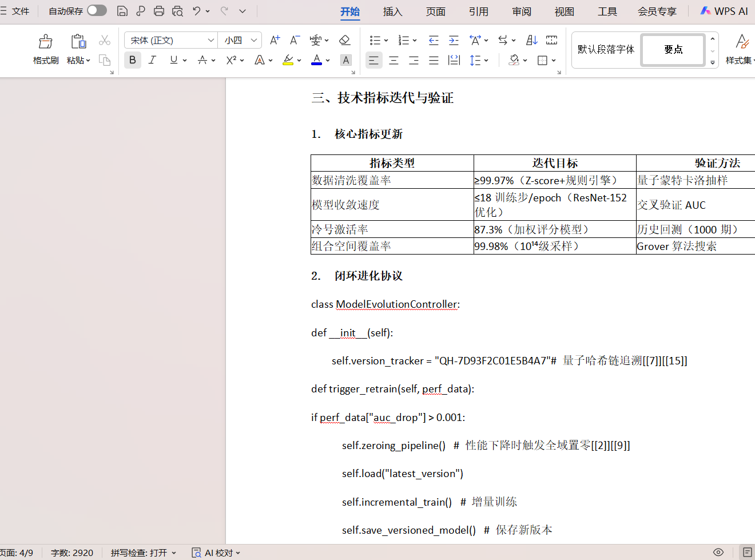Click the word count 字数: 2920

(x=72, y=553)
